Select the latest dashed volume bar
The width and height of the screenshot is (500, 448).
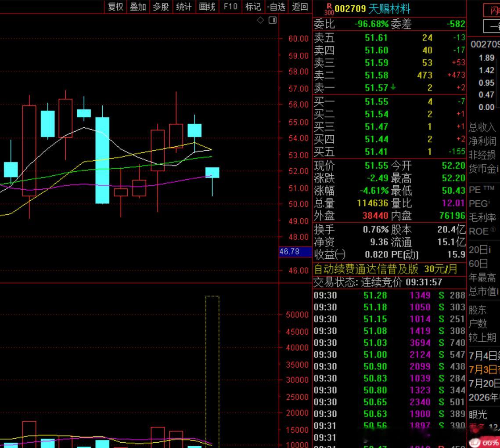point(212,372)
